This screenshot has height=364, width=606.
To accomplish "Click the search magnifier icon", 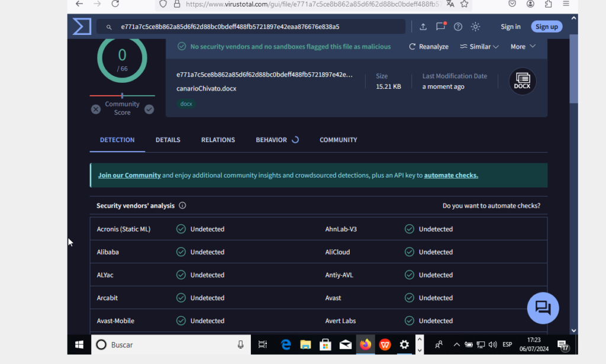I will point(109,27).
